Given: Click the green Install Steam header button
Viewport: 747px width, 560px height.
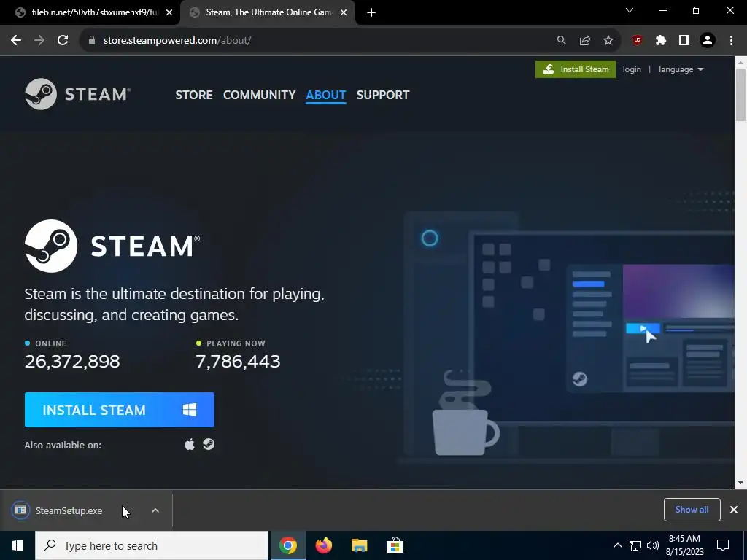Looking at the screenshot, I should pyautogui.click(x=576, y=69).
